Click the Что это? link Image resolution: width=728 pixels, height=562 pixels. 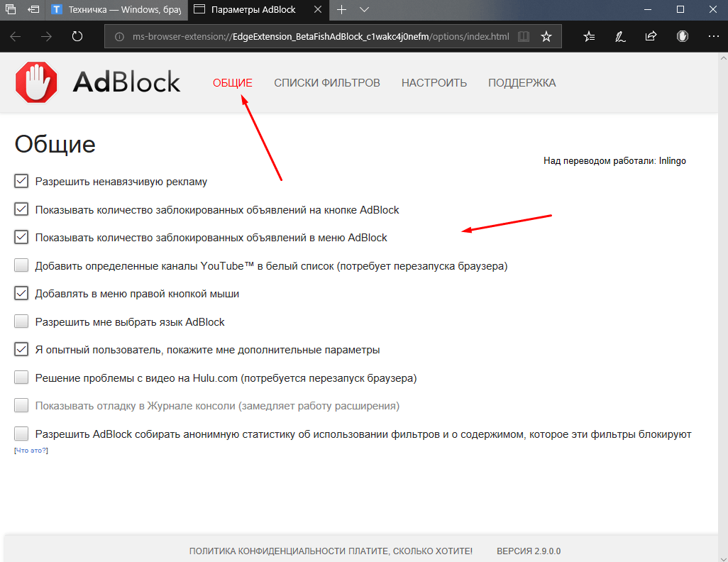pos(31,450)
